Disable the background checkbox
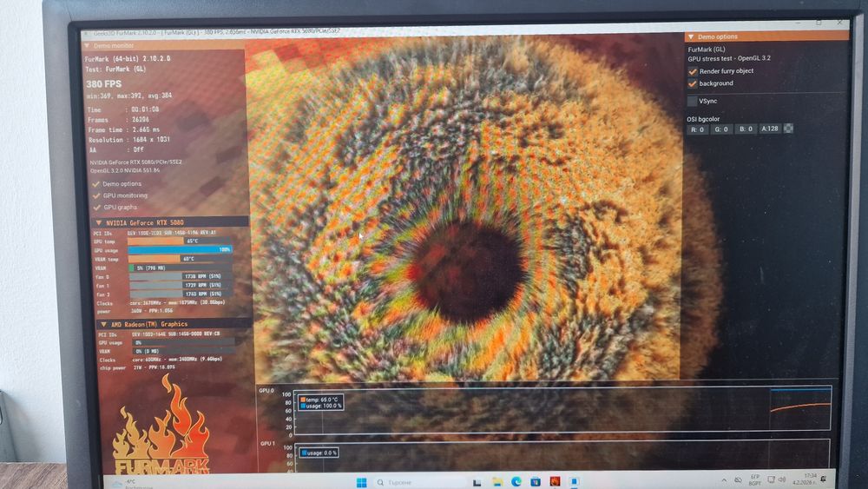Screen dimensions: 868x489 pos(693,83)
